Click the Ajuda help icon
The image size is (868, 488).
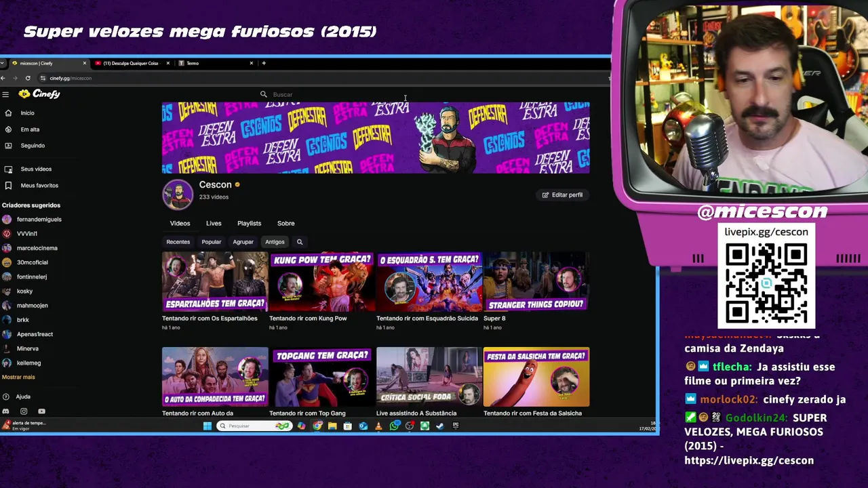pos(6,396)
